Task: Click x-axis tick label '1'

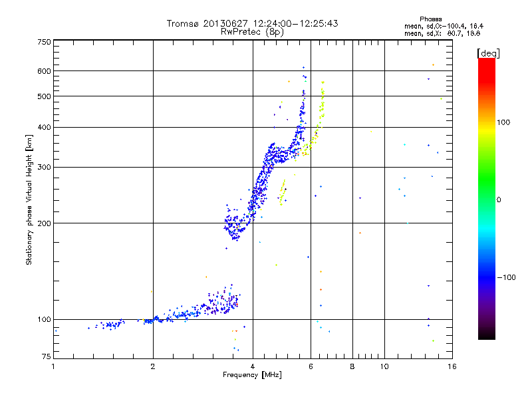Action: point(53,366)
